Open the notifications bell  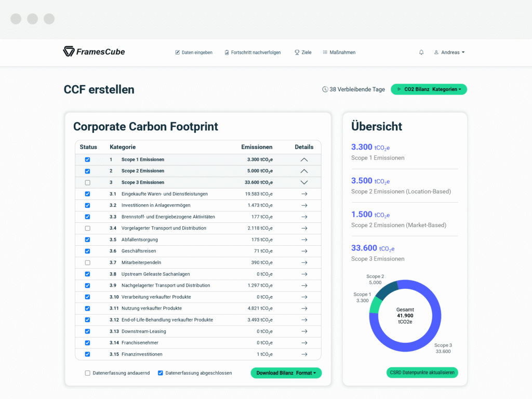pos(421,52)
